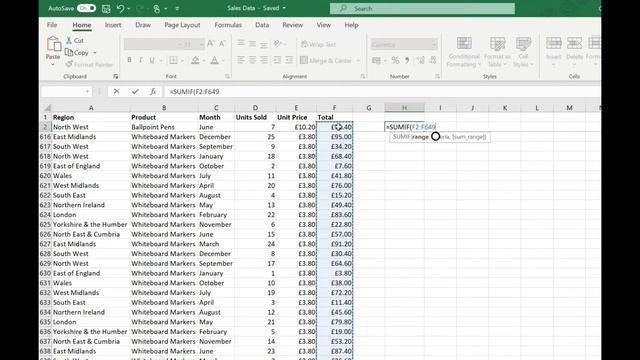Image resolution: width=640 pixels, height=360 pixels.
Task: Click the Merge & Center button
Action: (326, 60)
